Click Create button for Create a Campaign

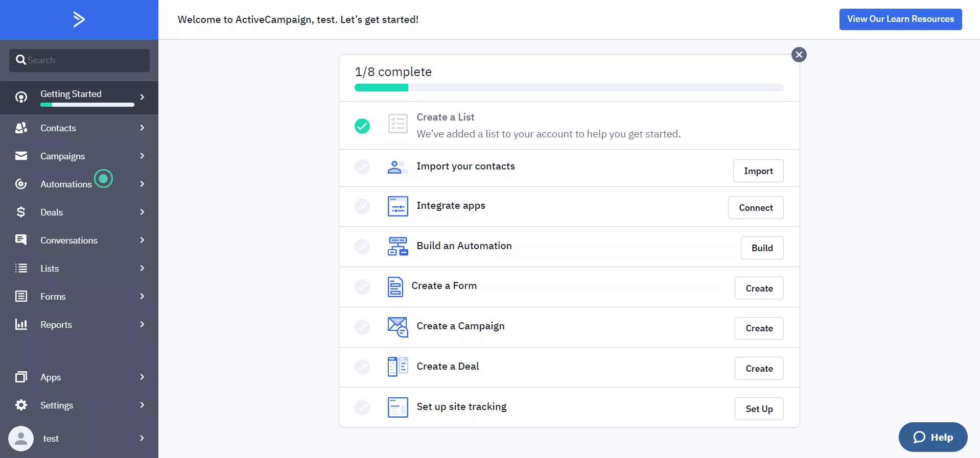click(759, 328)
